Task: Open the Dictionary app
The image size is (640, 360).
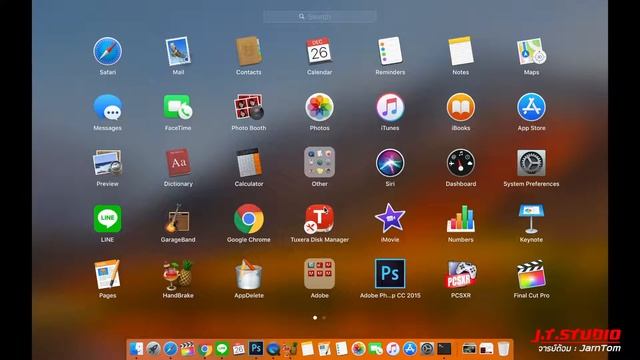Action: click(x=178, y=163)
